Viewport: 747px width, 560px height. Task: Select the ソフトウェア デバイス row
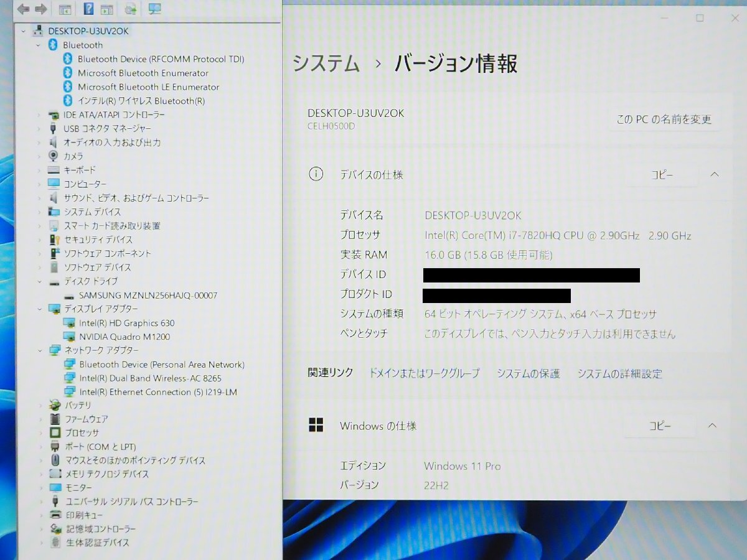click(98, 267)
